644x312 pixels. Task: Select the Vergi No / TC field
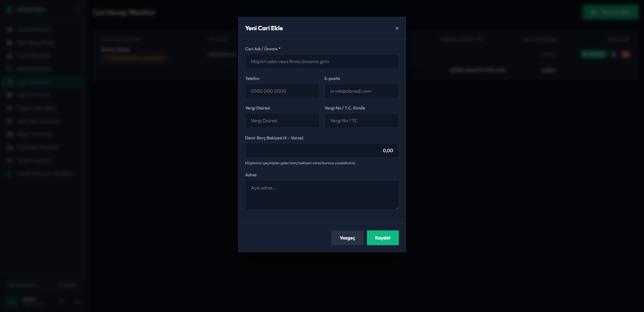click(362, 121)
